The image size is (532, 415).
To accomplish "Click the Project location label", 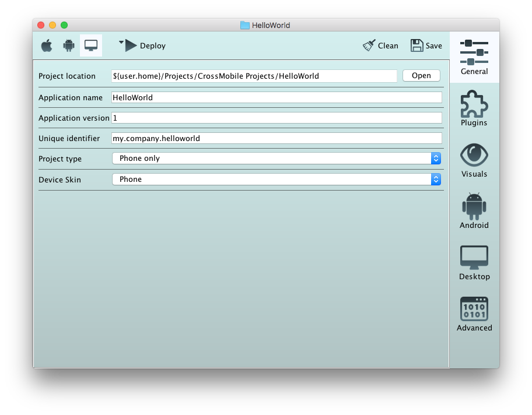I will pos(67,76).
